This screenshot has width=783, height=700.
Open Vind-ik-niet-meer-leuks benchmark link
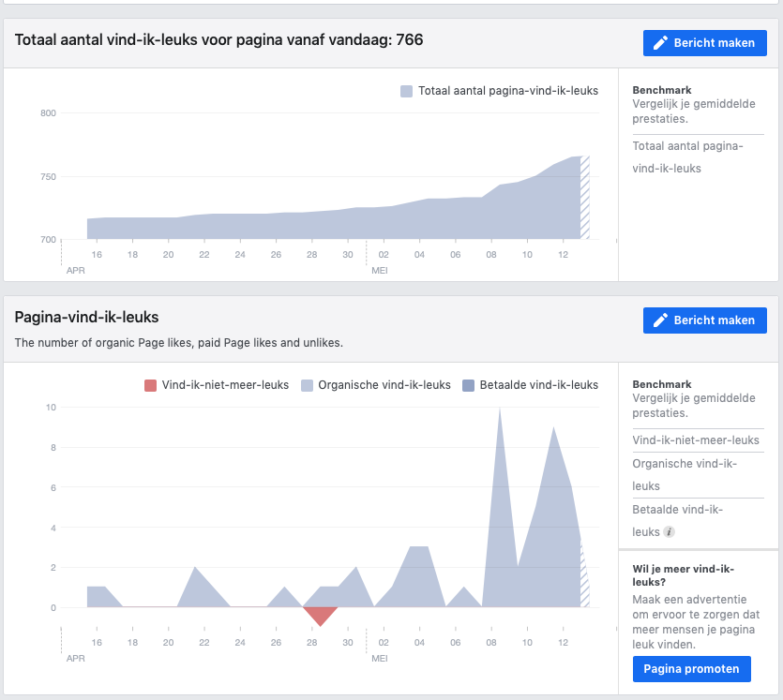(x=696, y=440)
